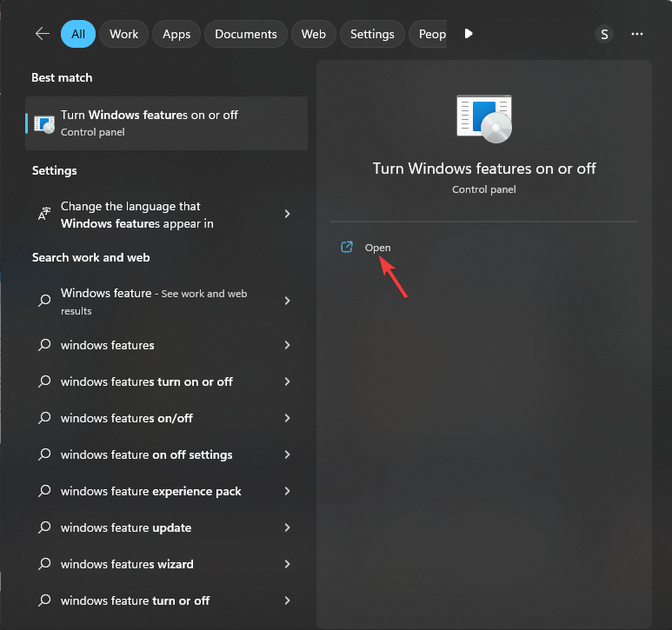Open the three-dot more options menu
Viewport: 672px width, 630px height.
[x=637, y=34]
